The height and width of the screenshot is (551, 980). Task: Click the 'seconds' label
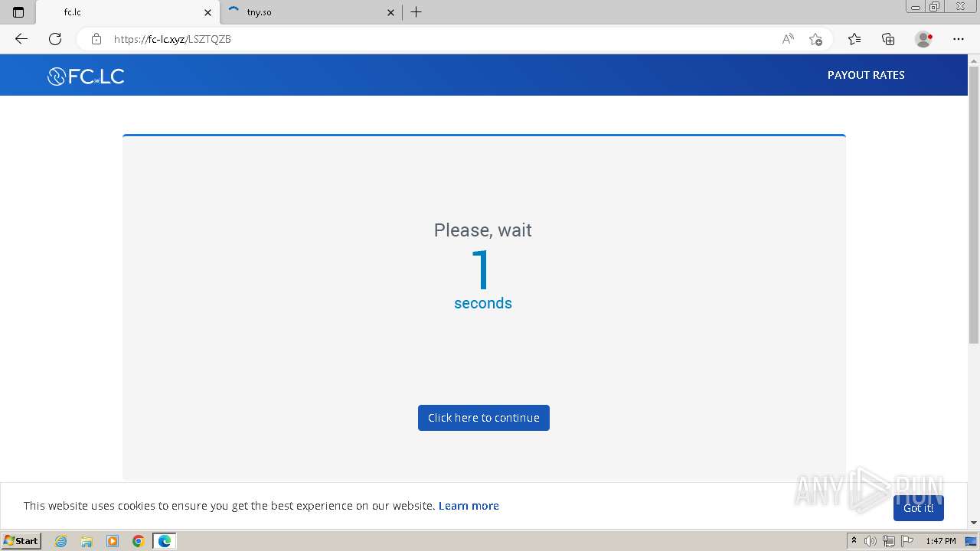click(x=483, y=303)
